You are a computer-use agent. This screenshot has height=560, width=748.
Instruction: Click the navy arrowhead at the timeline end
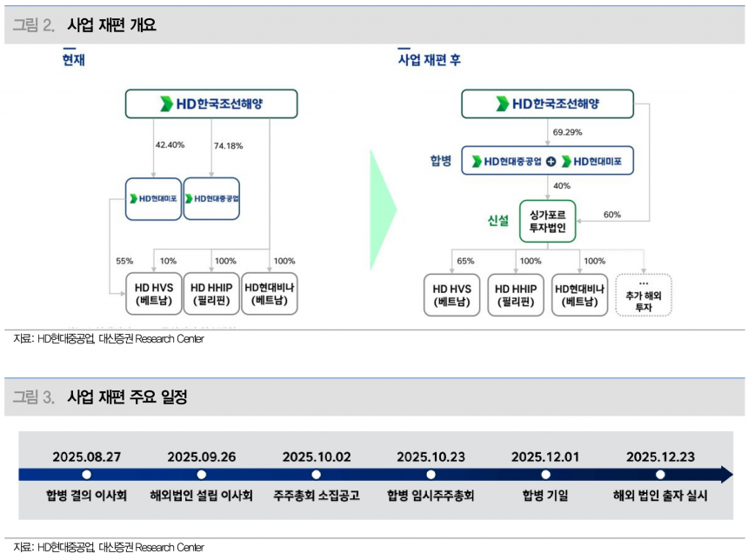725,474
